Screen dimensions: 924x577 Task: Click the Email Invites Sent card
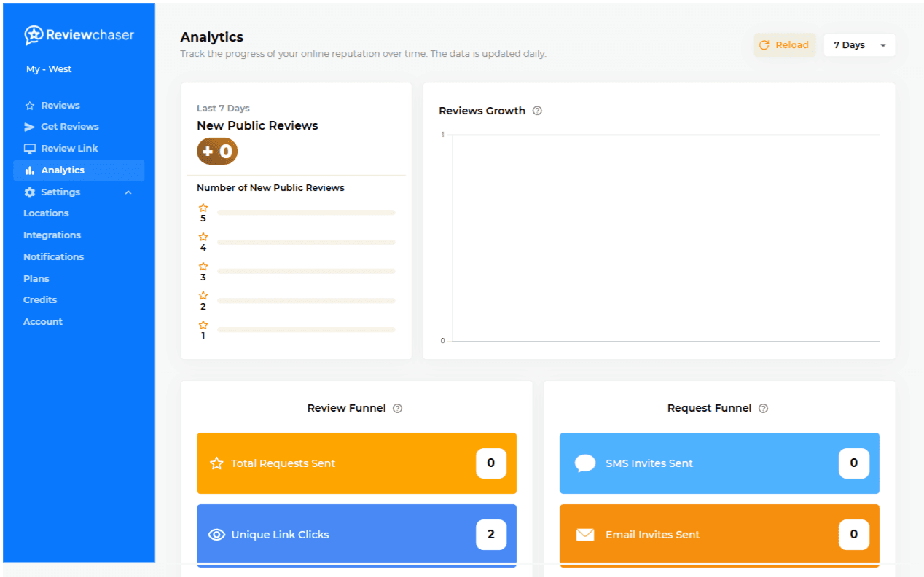pyautogui.click(x=719, y=535)
